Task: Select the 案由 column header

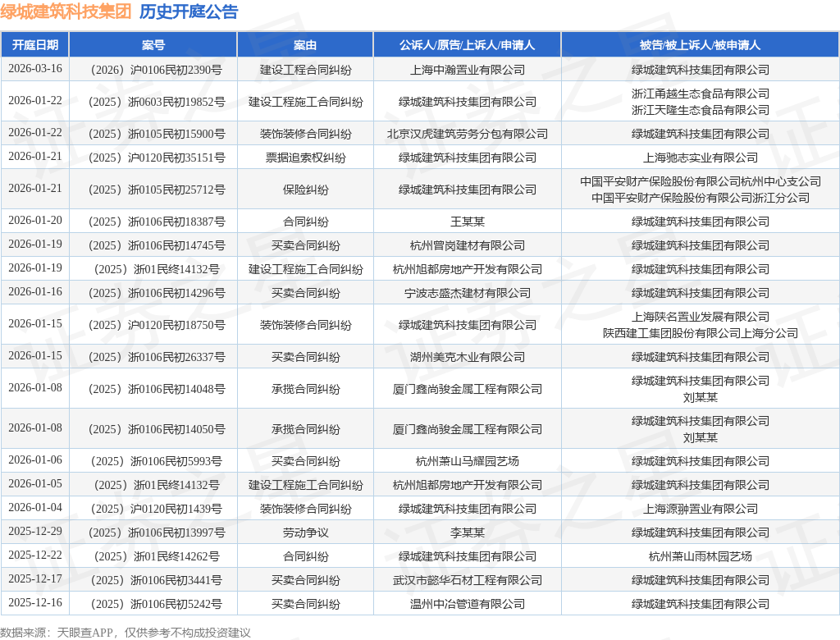Action: pos(305,45)
